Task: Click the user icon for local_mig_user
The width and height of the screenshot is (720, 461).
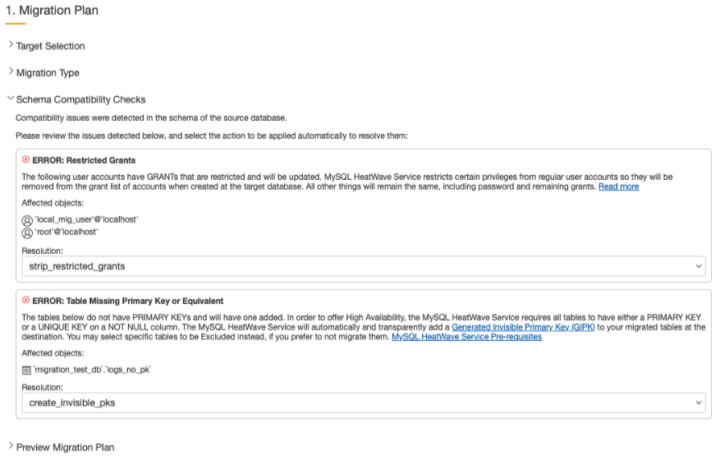Action: point(26,219)
